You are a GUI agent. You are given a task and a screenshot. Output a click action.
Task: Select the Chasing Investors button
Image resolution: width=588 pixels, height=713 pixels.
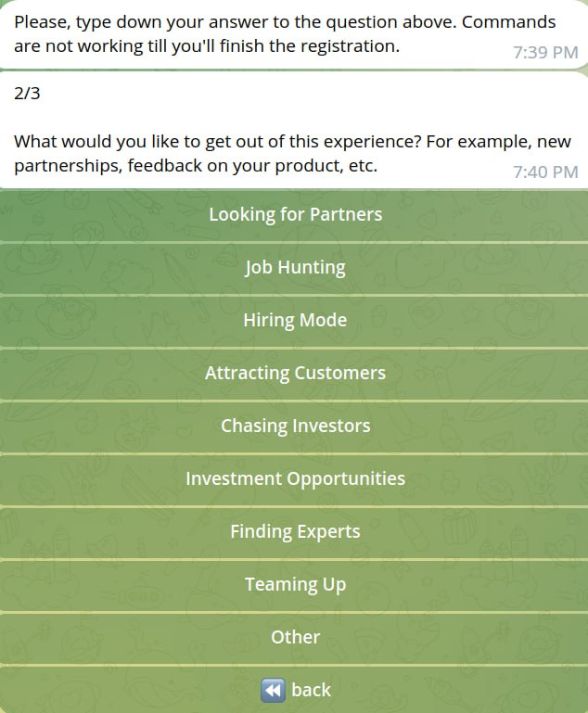point(295,427)
